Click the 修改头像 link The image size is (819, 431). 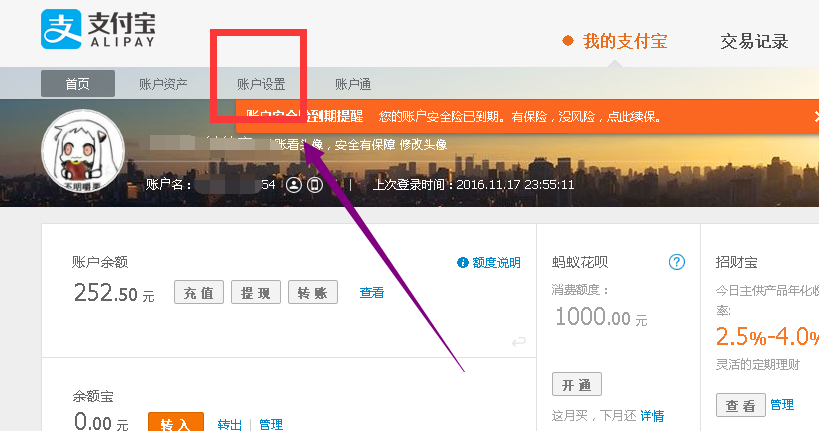coord(423,145)
